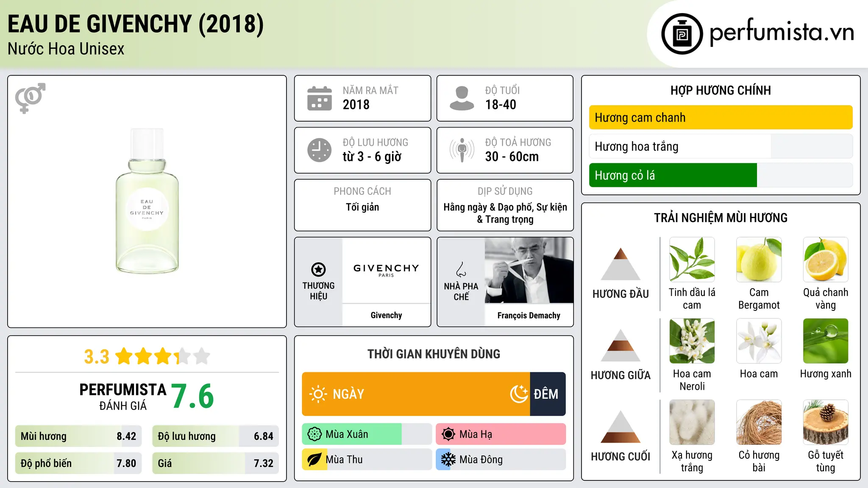Select the Cam Bergamot note image

[x=759, y=260]
